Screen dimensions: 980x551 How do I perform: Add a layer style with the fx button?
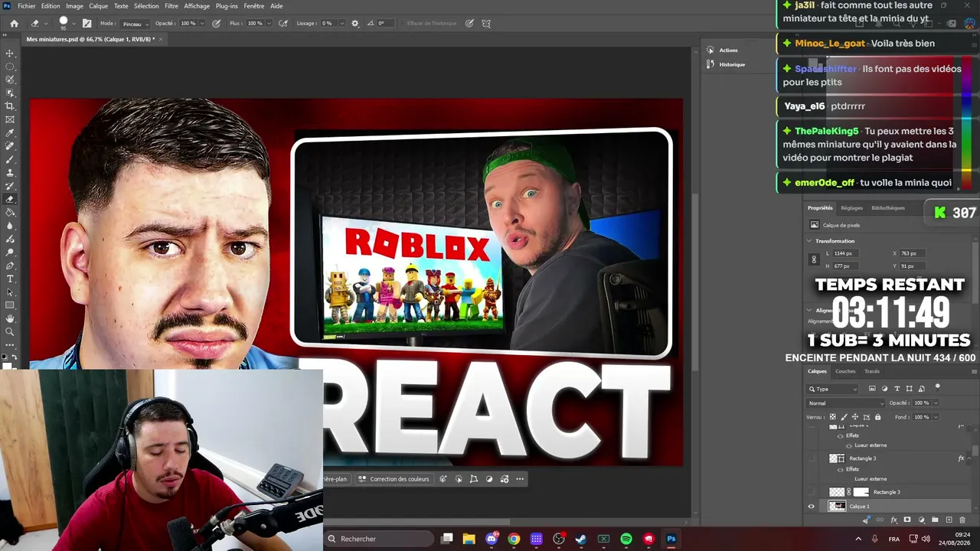tap(893, 520)
